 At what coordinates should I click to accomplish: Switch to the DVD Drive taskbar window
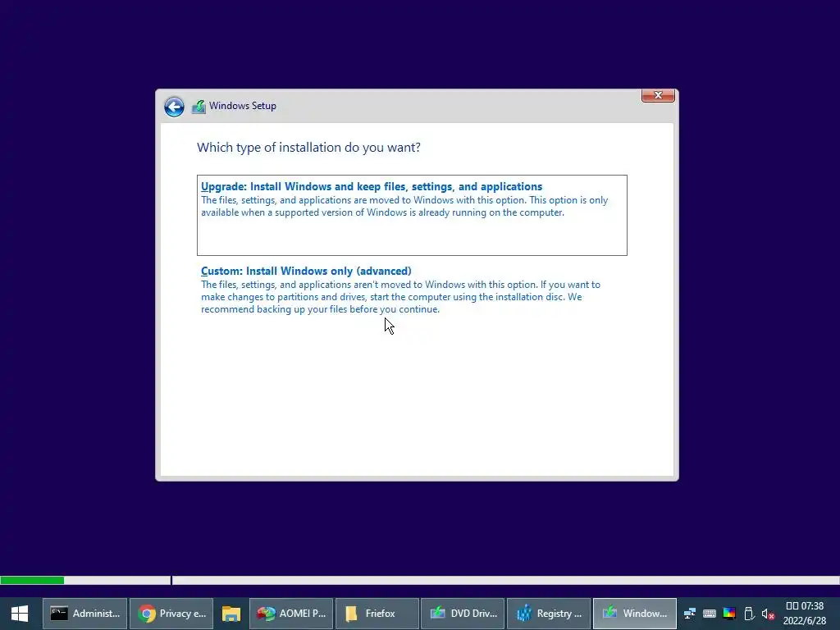463,614
